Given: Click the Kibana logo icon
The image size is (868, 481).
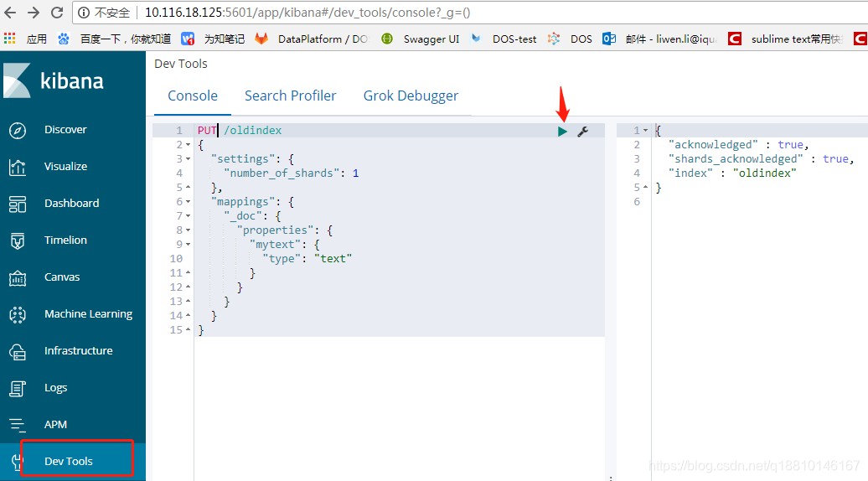Looking at the screenshot, I should [x=17, y=80].
